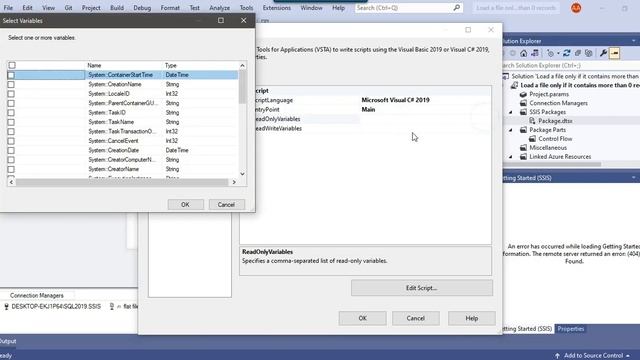Click the Edit Script... button

(x=422, y=288)
